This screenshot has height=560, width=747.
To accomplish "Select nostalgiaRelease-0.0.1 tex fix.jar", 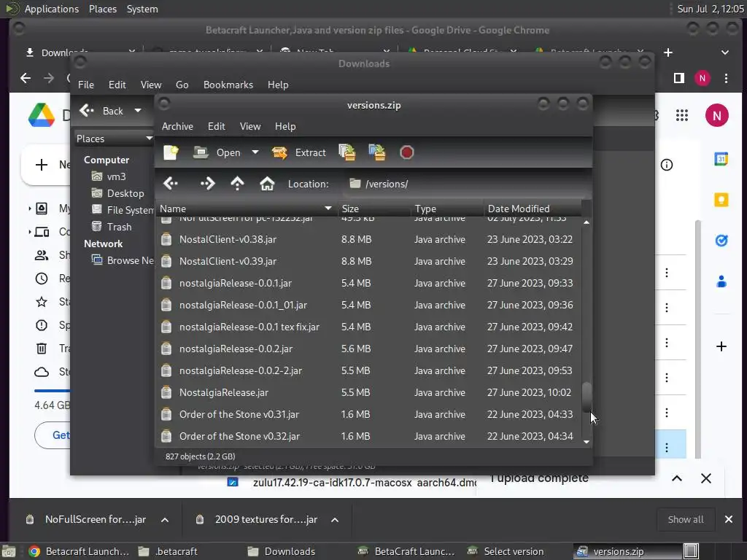I will point(369,327).
